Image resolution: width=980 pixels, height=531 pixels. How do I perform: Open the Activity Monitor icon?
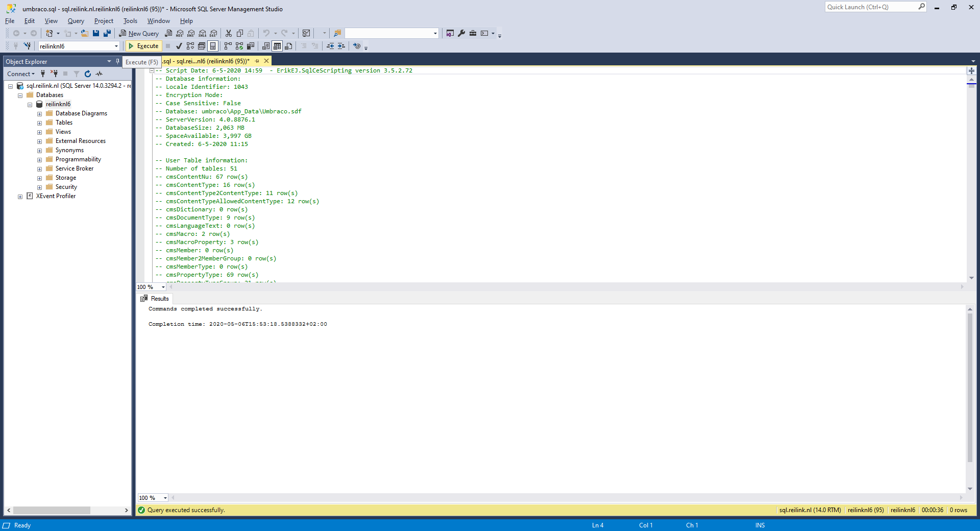point(306,33)
